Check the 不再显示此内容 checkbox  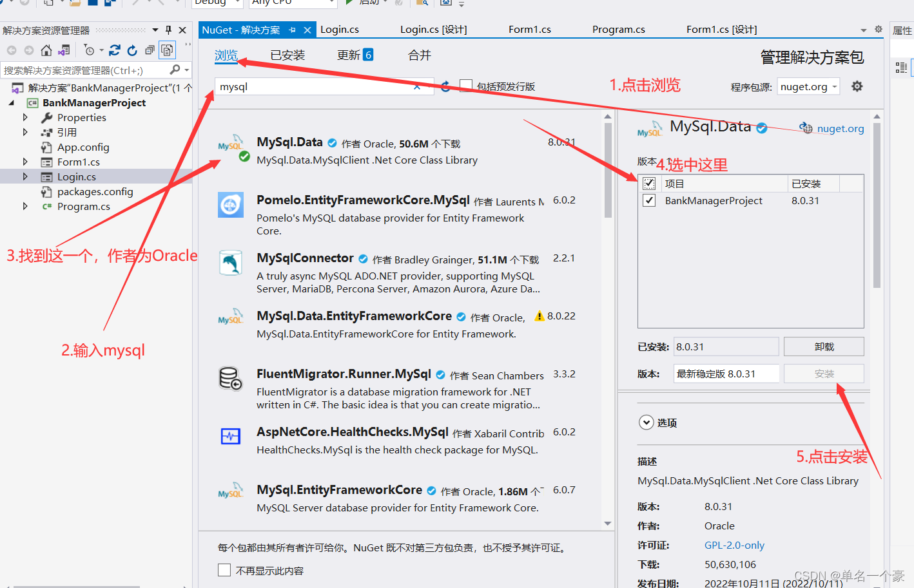click(224, 570)
